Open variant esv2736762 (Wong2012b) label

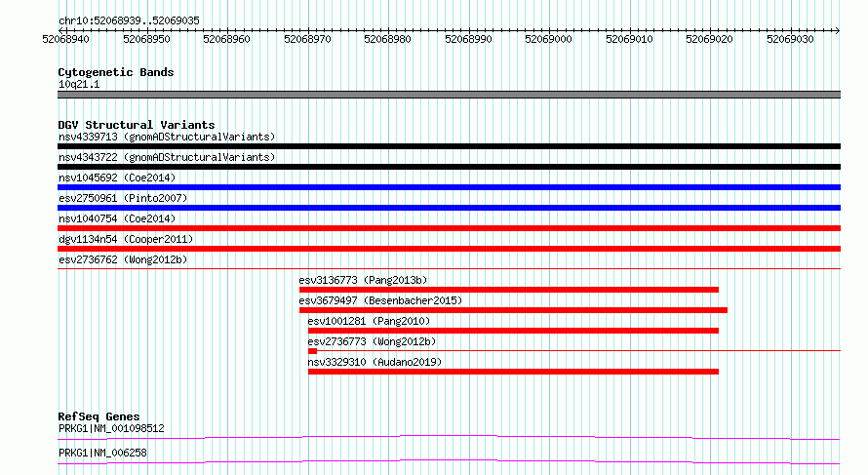pos(123,259)
